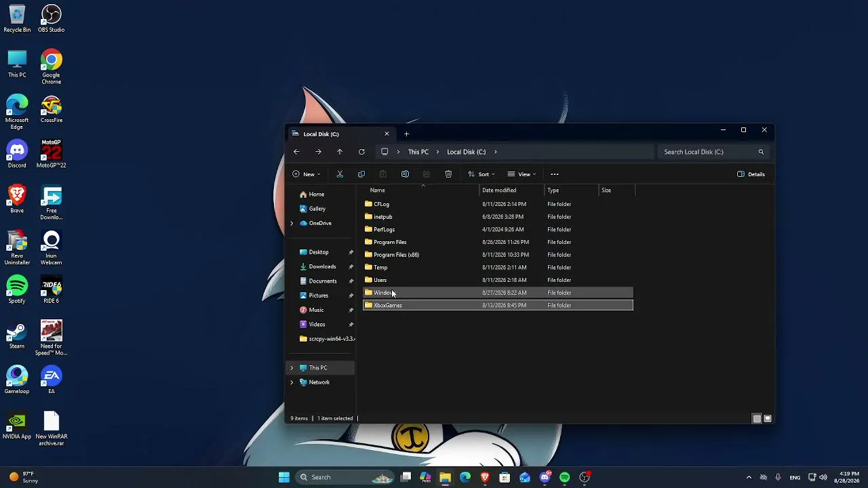868x488 pixels.
Task: Open the See more ellipsis menu
Action: click(x=555, y=174)
